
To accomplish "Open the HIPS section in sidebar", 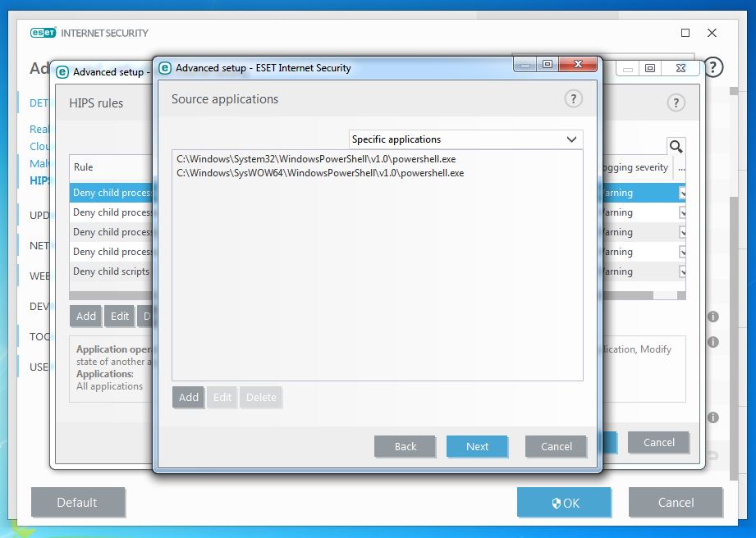I will point(39,180).
